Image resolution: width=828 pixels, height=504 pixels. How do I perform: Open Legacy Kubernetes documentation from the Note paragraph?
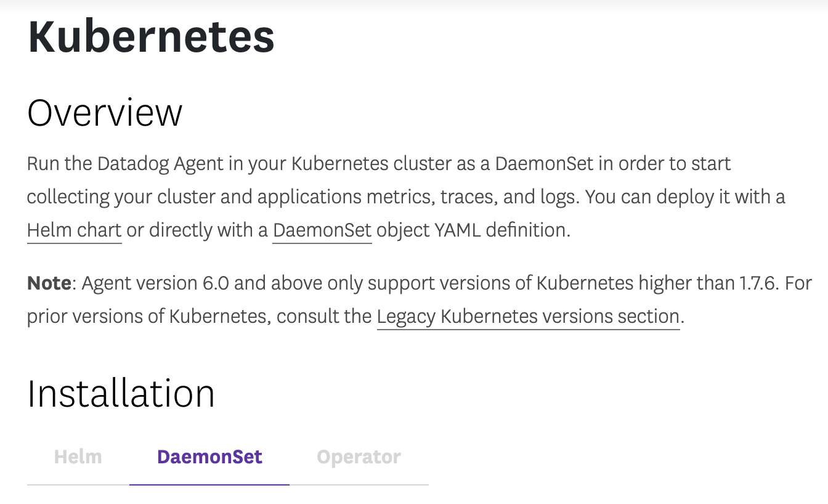coord(528,316)
